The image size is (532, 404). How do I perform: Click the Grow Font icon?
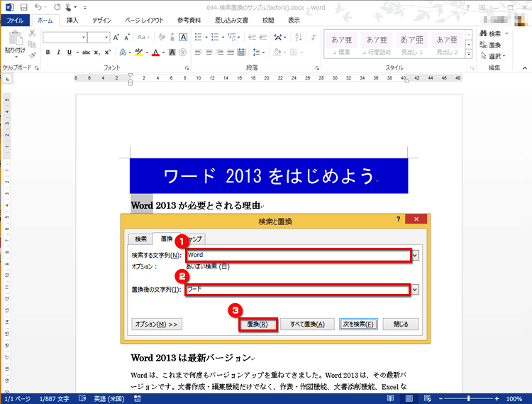click(116, 37)
